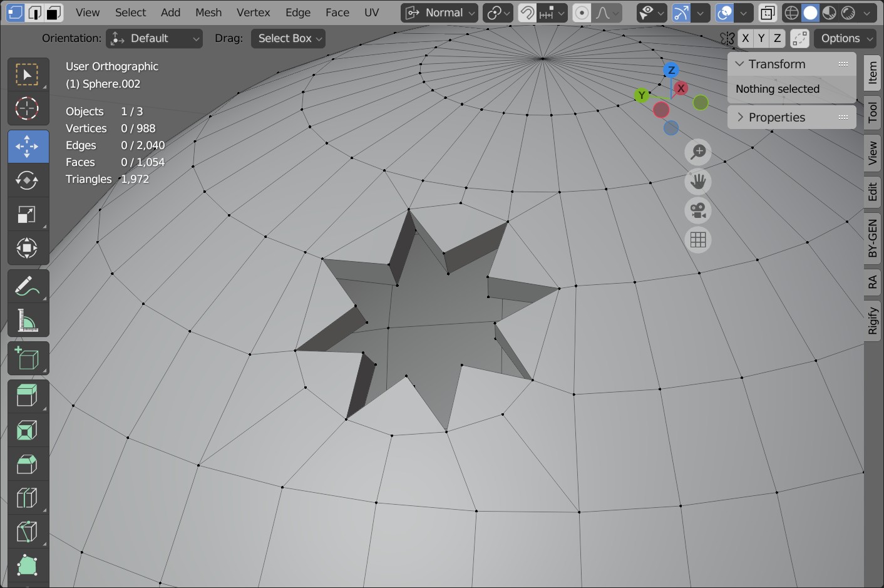Image resolution: width=884 pixels, height=588 pixels.
Task: Click the Options button
Action: pyautogui.click(x=845, y=38)
